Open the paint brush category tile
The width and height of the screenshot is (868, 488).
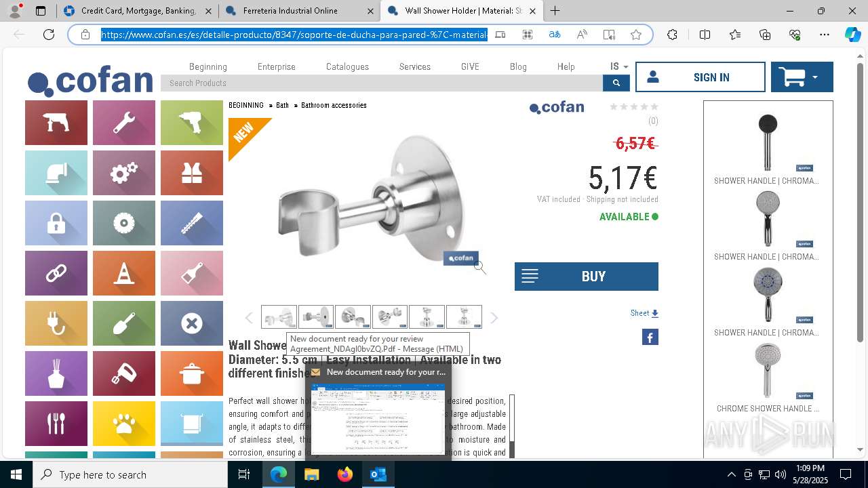192,273
